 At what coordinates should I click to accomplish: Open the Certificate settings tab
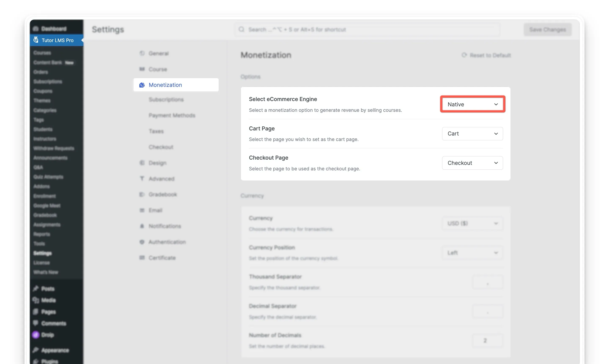coord(162,257)
